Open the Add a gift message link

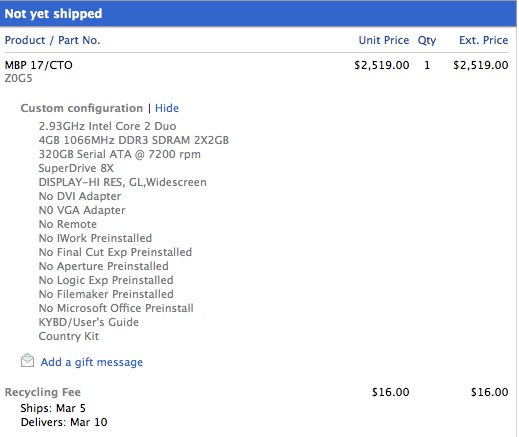pyautogui.click(x=92, y=362)
